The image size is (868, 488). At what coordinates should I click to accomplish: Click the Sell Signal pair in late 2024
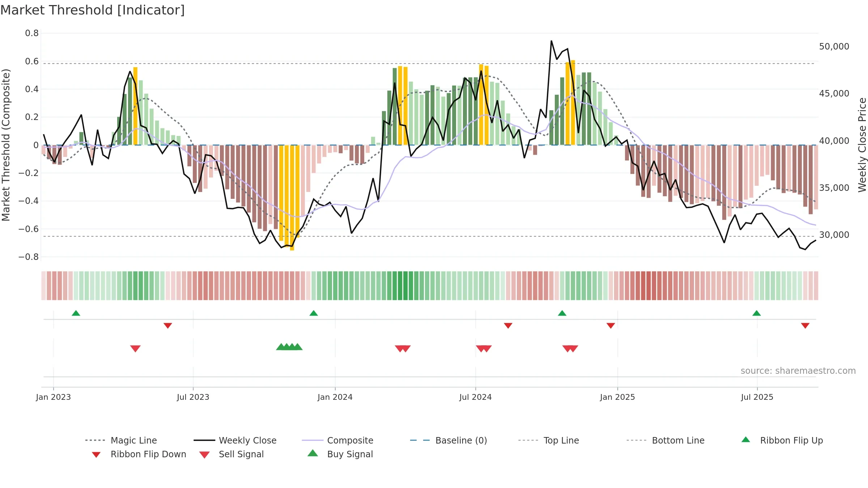point(570,348)
